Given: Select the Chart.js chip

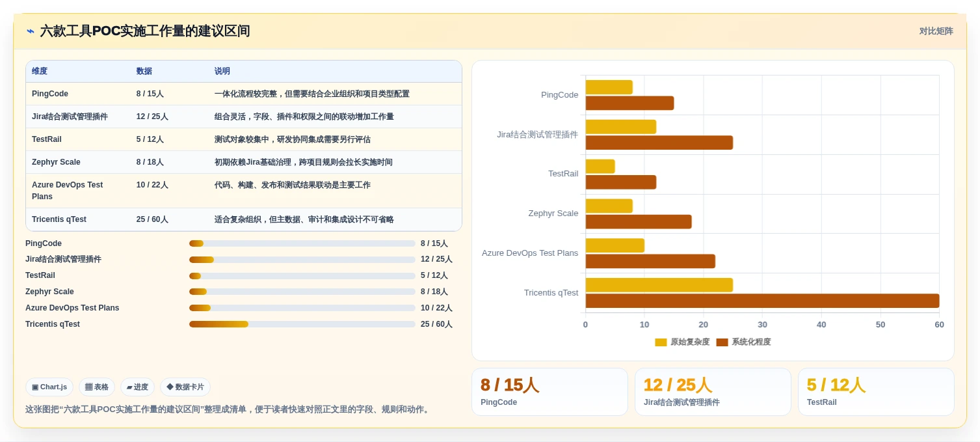Looking at the screenshot, I should (49, 387).
